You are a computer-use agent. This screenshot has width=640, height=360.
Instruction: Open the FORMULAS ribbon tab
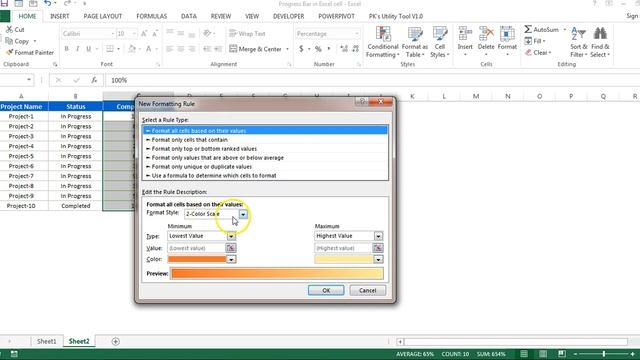point(152,16)
